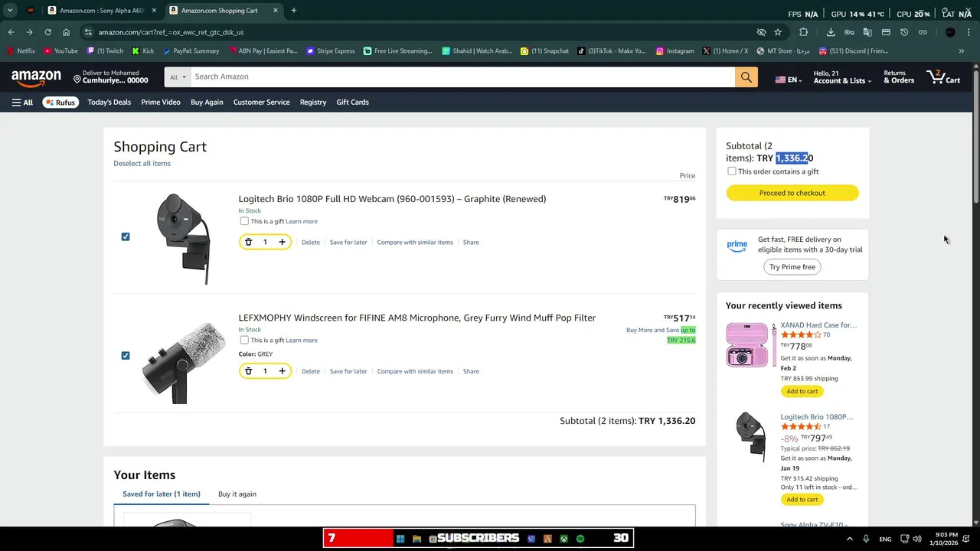The height and width of the screenshot is (551, 980).
Task: Click the volume icon in system tray
Action: 917,539
